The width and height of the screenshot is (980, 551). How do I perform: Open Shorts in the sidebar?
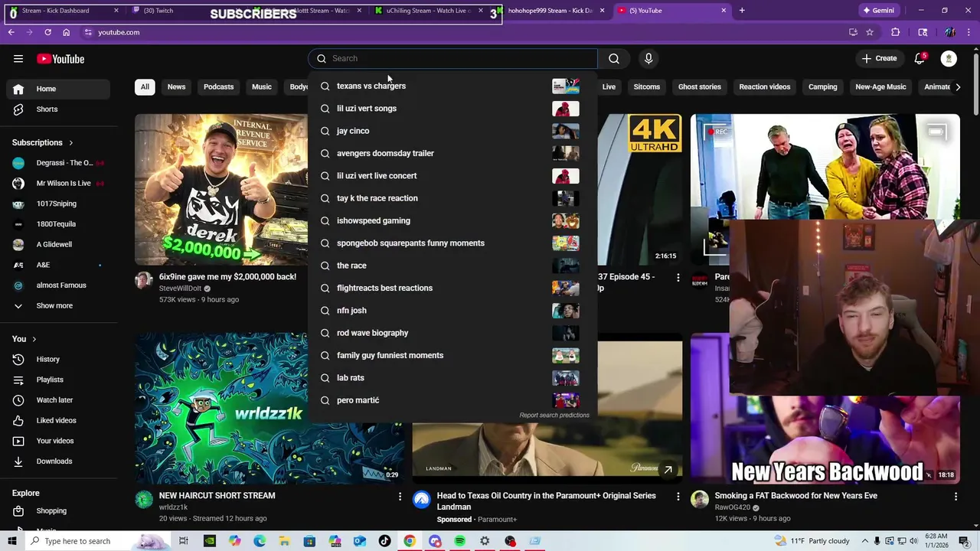tap(58, 109)
